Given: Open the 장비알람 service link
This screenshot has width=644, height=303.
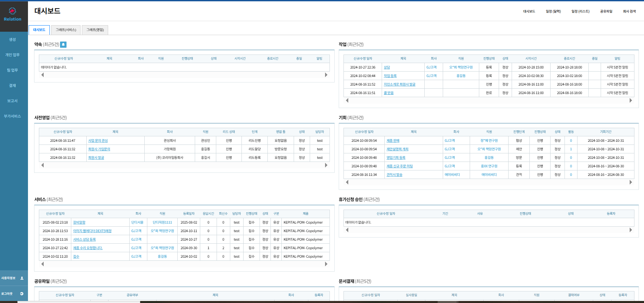Looking at the screenshot, I should pos(79,223).
